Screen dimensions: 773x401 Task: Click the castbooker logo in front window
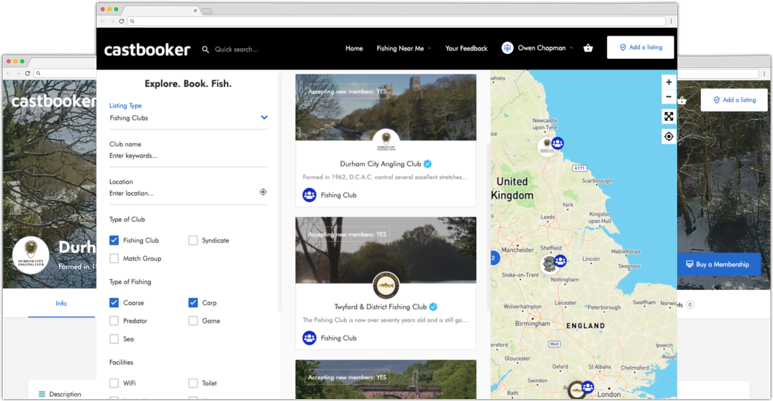point(147,49)
